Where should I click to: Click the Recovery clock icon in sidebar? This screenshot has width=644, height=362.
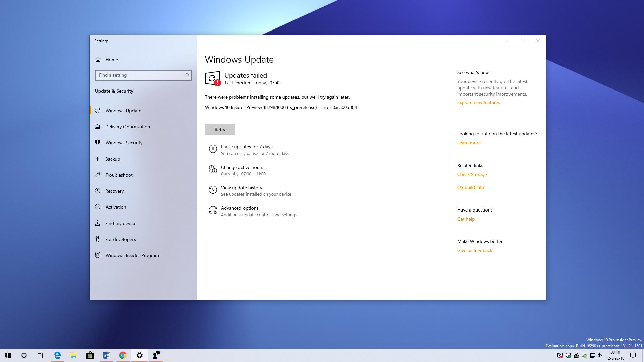pos(98,191)
